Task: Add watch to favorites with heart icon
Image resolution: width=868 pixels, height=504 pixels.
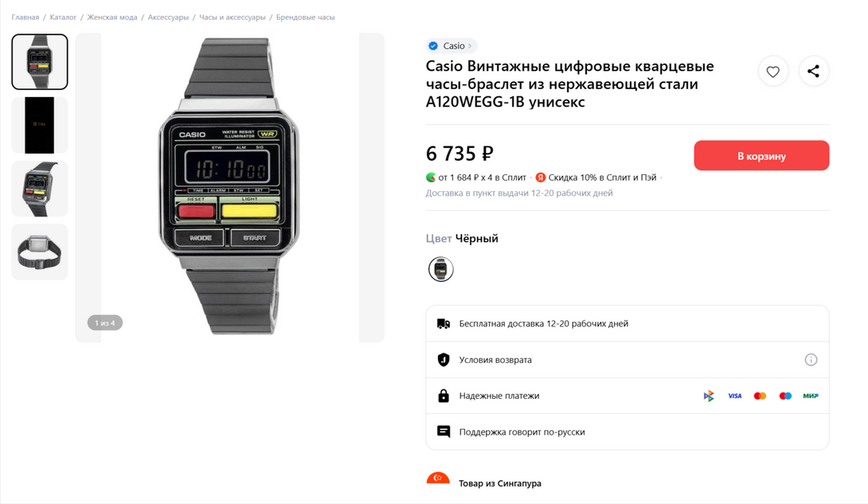Action: (772, 72)
